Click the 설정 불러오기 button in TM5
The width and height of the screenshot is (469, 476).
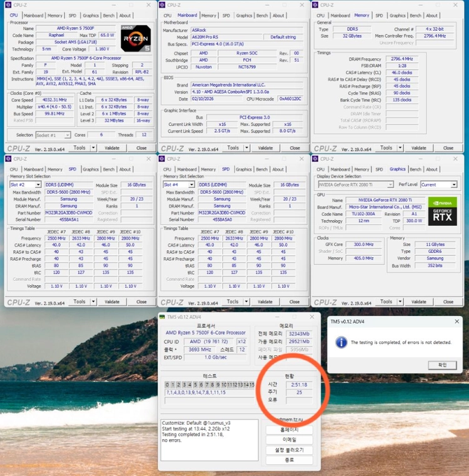tap(290, 450)
